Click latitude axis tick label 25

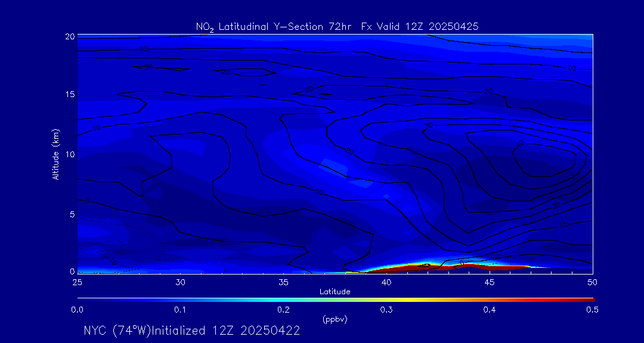click(x=78, y=282)
